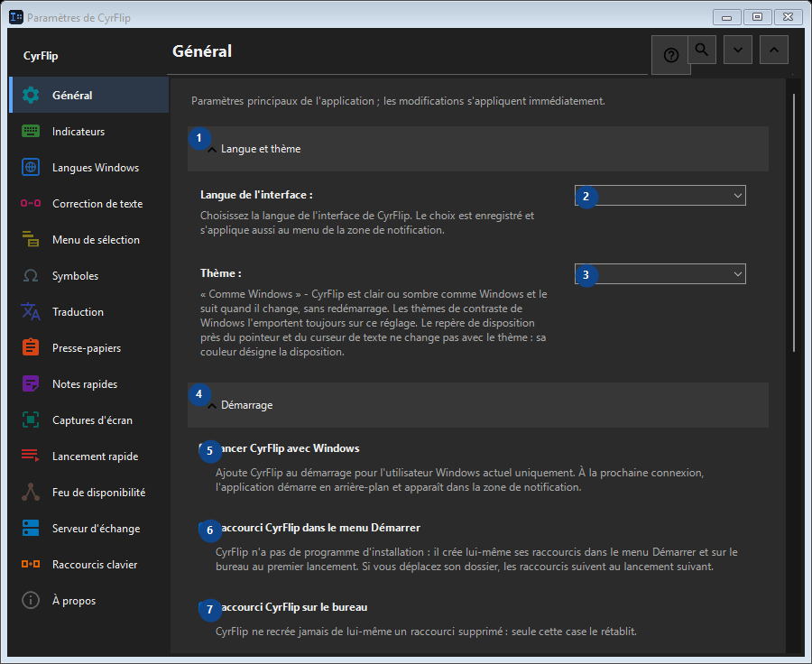Open Correction de texte via its pink icon
Screen dimensions: 812x664
31,204
